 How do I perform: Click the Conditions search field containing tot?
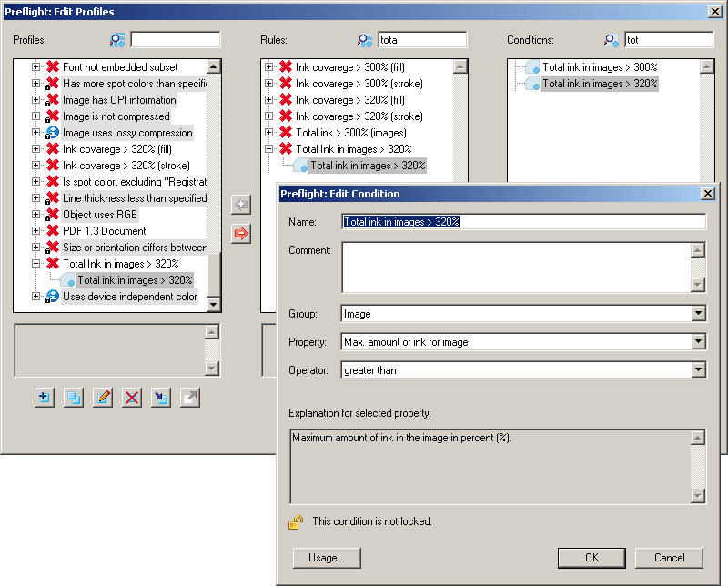tap(669, 40)
